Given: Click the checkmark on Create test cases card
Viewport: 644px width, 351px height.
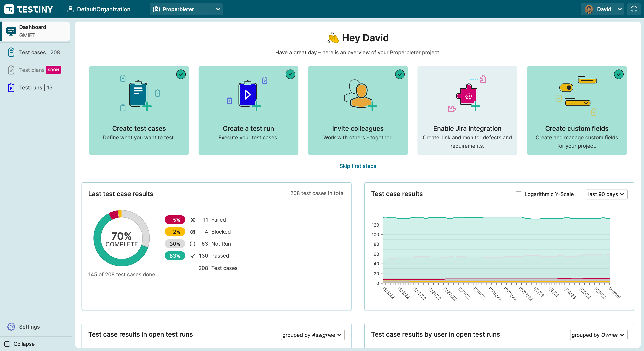Looking at the screenshot, I should pyautogui.click(x=181, y=74).
